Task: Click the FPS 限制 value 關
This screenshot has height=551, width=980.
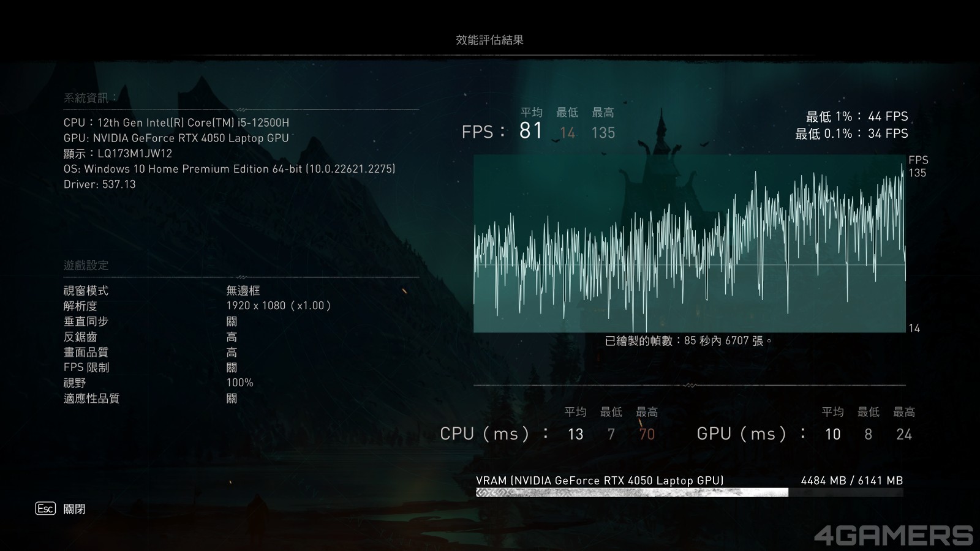Action: (x=232, y=367)
